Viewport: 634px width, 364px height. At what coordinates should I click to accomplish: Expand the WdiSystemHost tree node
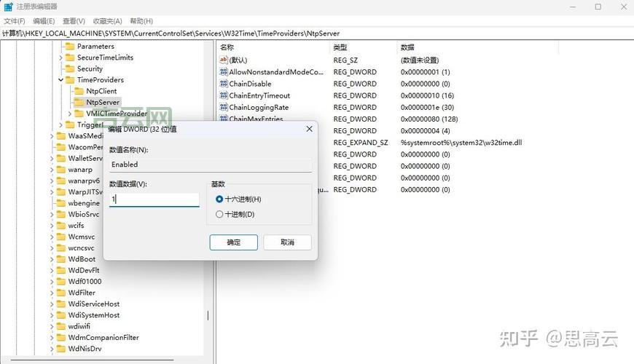pos(52,315)
